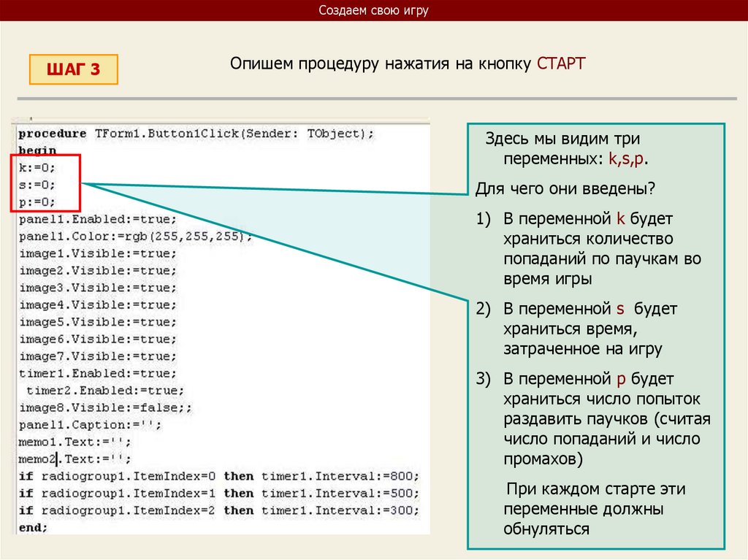
Task: Click the line panel1.Enabled:=true;
Action: (97, 219)
